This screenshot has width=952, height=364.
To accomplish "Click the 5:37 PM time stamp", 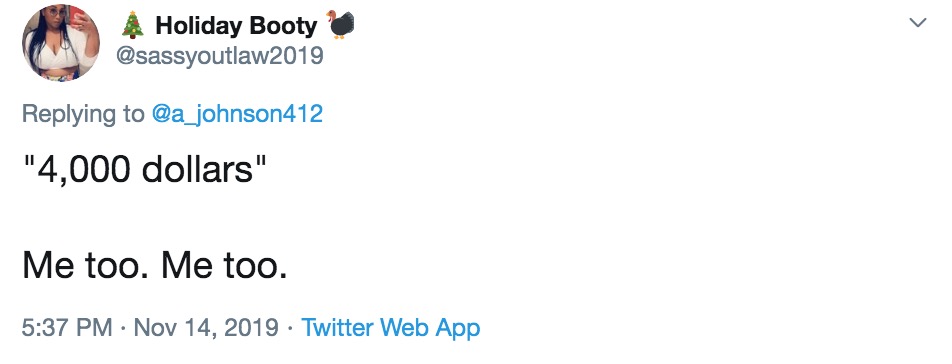I will (67, 328).
